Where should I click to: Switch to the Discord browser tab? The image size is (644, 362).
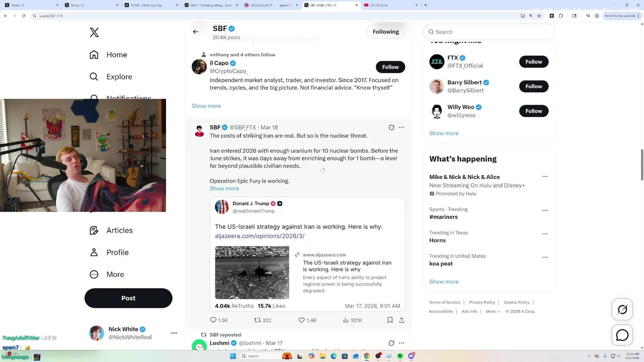coord(270,5)
